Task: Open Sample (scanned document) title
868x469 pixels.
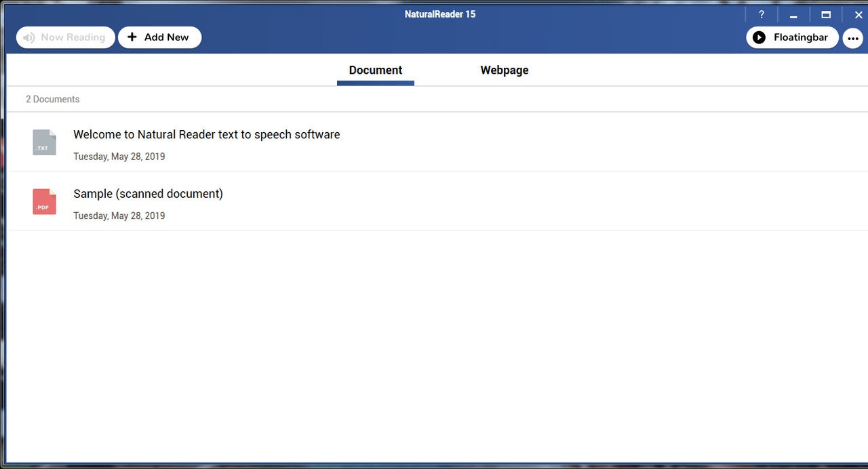Action: tap(148, 194)
